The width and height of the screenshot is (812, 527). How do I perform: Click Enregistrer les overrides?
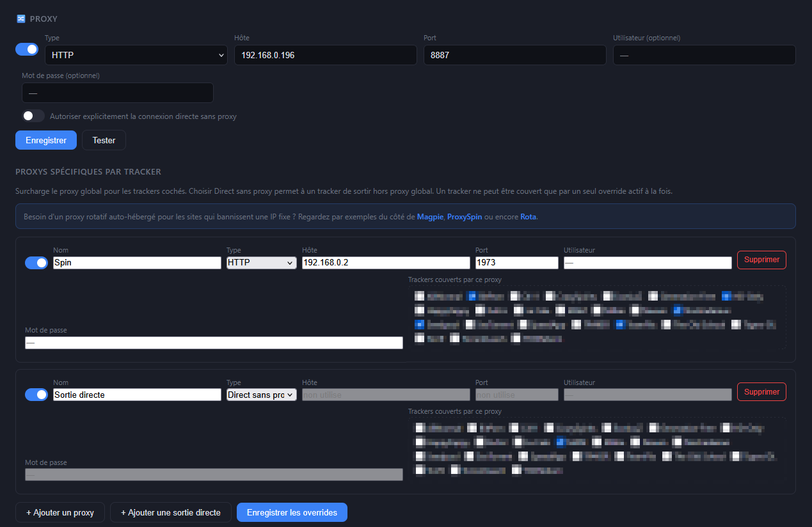coord(292,512)
